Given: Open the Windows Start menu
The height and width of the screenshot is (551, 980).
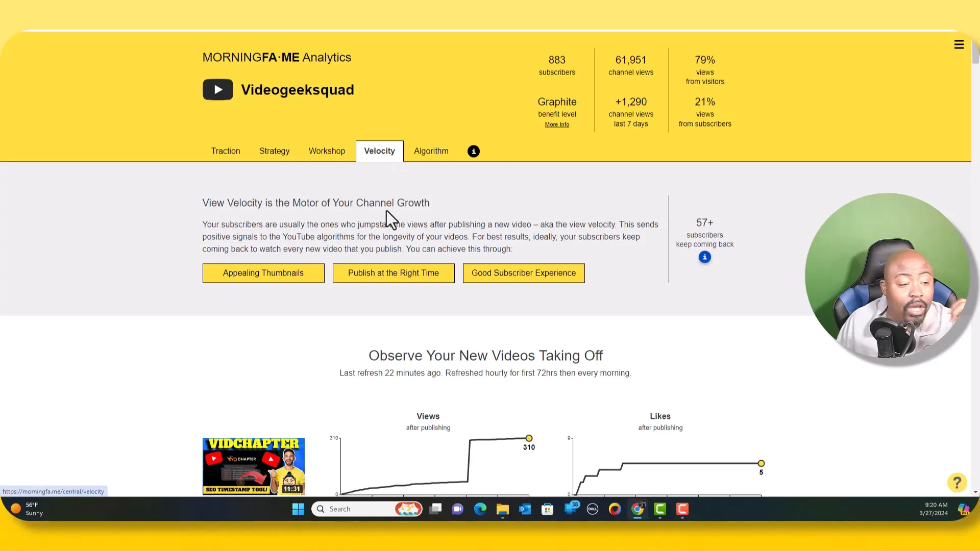Looking at the screenshot, I should [298, 509].
